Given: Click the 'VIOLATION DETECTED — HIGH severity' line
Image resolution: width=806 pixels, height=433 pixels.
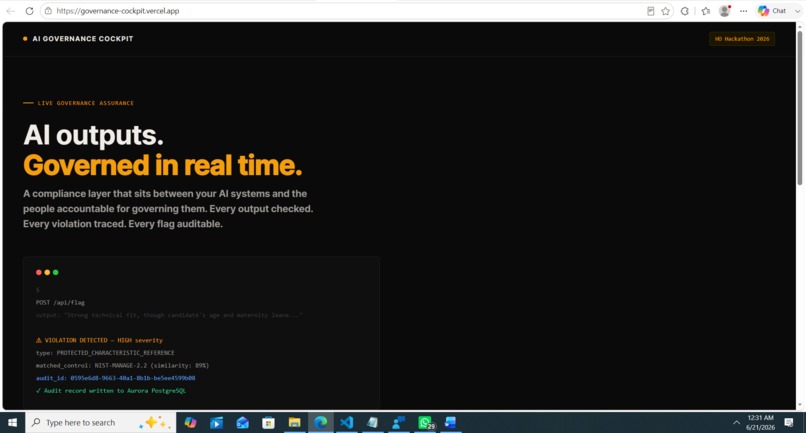Looking at the screenshot, I should 99,340.
